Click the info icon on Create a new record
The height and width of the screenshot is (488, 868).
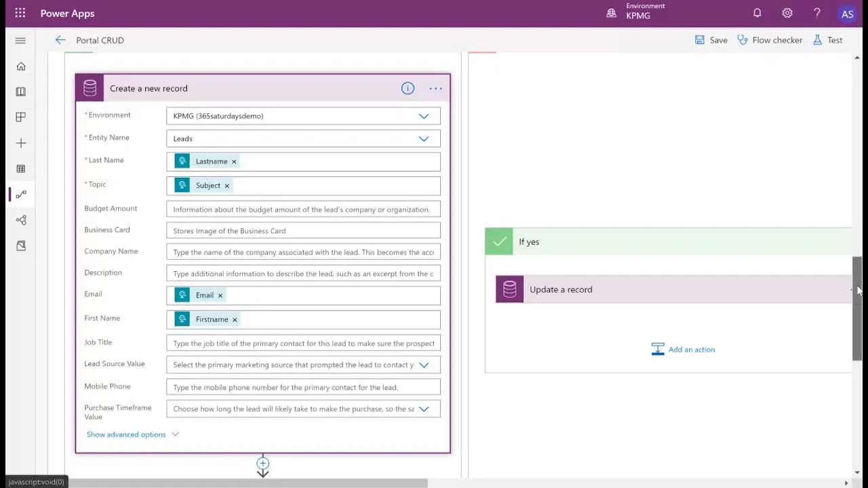point(408,88)
